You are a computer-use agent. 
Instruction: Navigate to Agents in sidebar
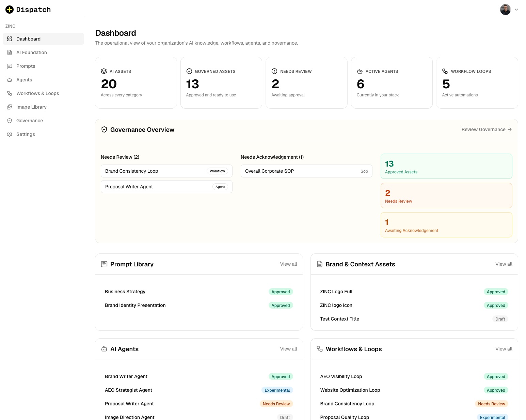coord(43,80)
